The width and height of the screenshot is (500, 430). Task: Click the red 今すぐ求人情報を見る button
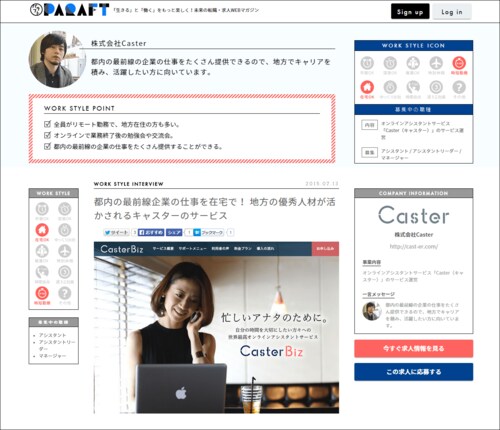coord(413,348)
